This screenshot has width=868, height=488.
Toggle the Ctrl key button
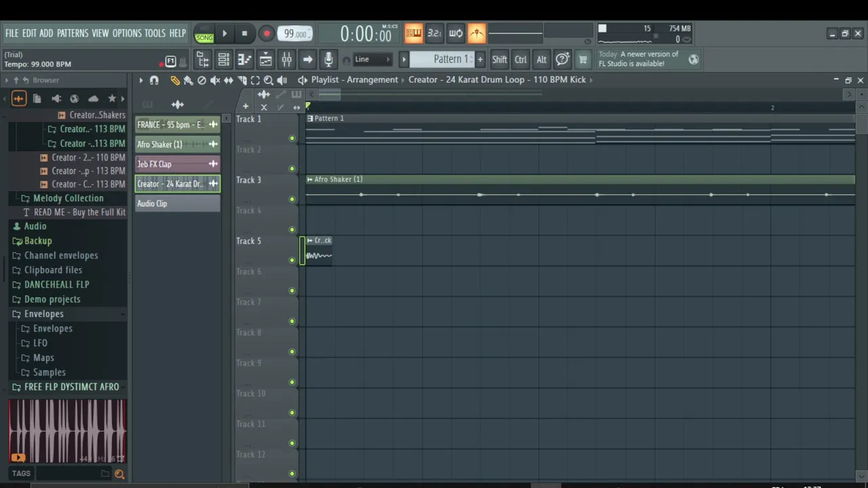520,60
